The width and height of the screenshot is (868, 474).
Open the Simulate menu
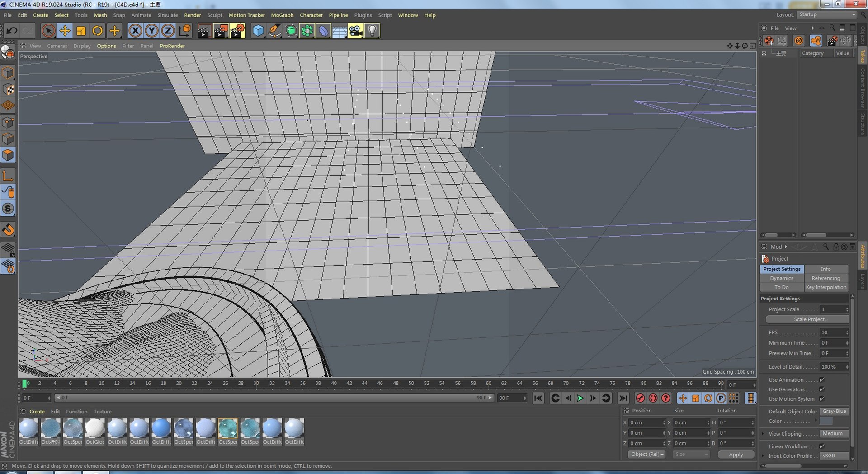click(168, 15)
